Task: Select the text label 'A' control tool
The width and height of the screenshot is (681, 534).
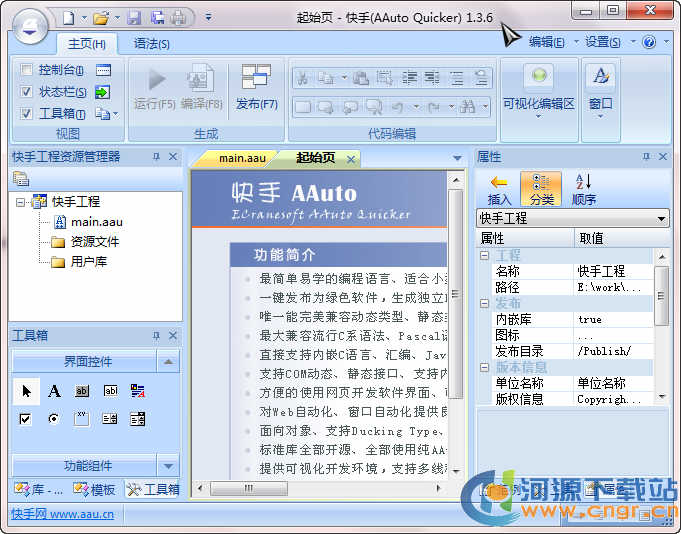Action: coord(54,391)
